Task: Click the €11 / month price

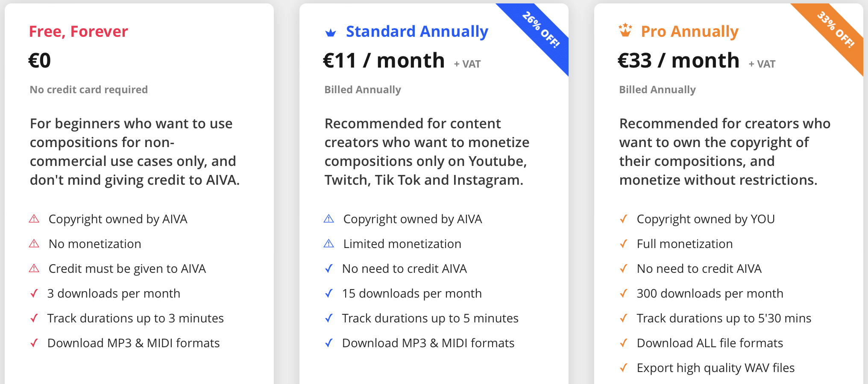Action: coord(384,60)
